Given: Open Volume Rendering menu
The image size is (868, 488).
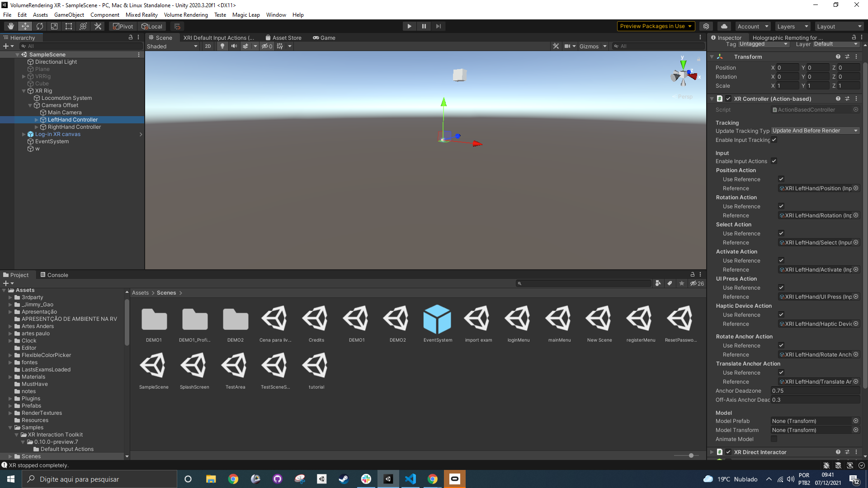Looking at the screenshot, I should click(x=186, y=14).
